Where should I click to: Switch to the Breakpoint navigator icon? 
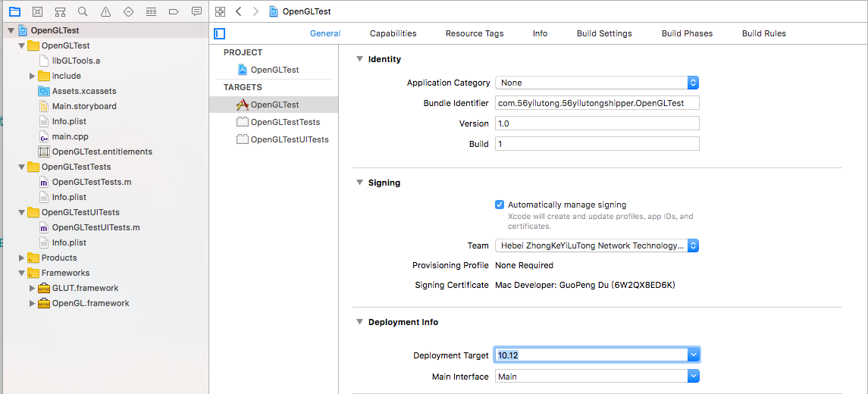(174, 11)
